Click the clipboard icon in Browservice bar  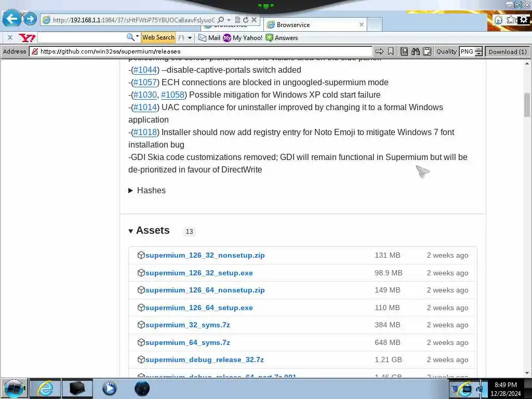pyautogui.click(x=427, y=51)
